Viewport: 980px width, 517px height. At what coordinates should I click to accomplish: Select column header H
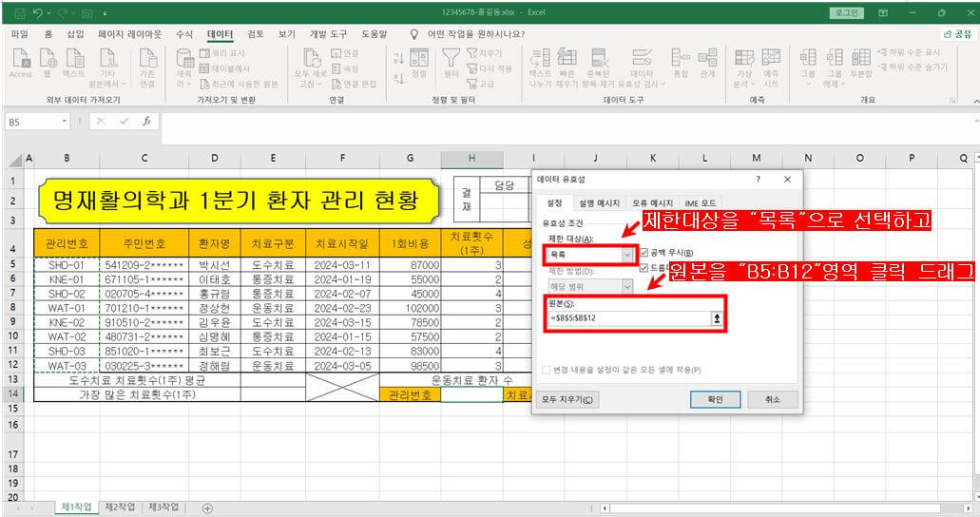point(471,159)
